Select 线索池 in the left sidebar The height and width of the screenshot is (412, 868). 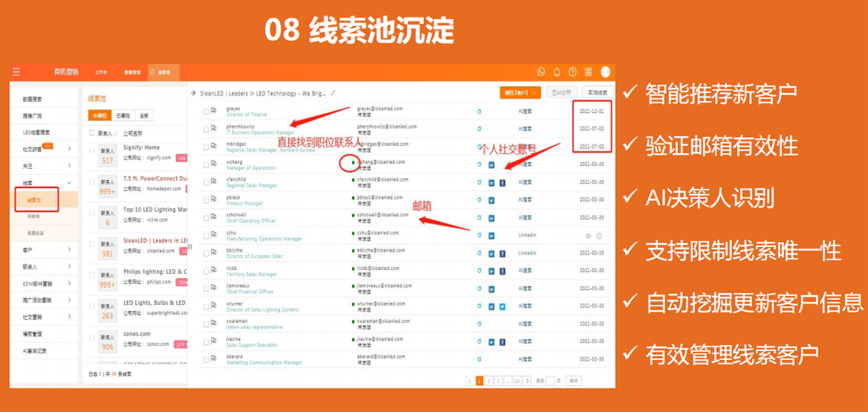[x=35, y=200]
